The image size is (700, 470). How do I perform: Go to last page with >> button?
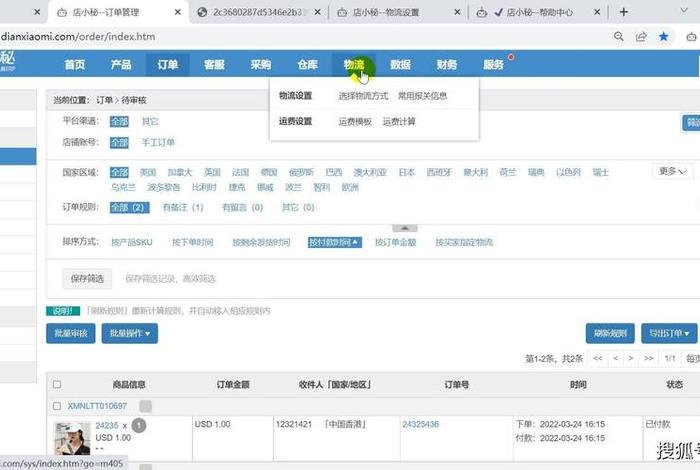tap(649, 358)
